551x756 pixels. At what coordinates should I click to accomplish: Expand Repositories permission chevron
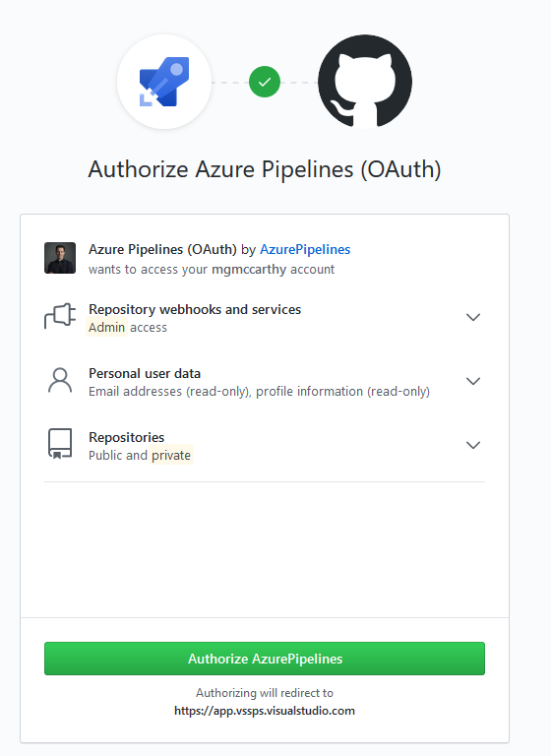click(x=473, y=445)
